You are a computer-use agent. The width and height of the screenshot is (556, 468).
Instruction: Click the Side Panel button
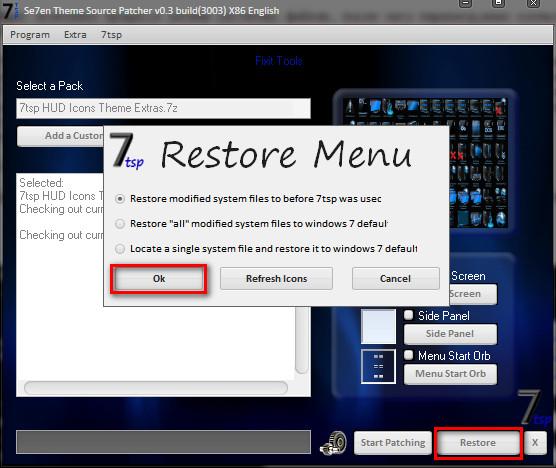pos(450,334)
